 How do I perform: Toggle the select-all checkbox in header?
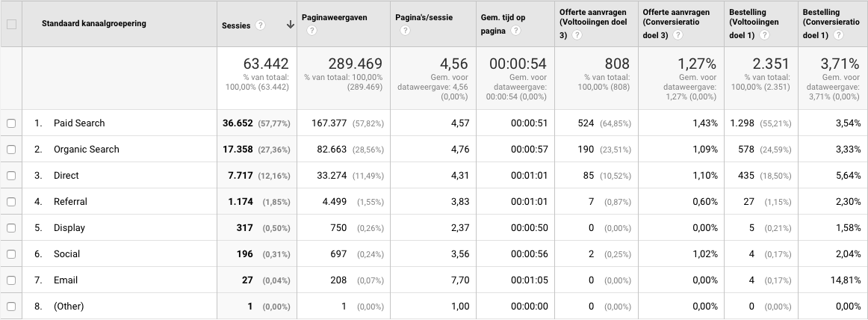point(11,24)
